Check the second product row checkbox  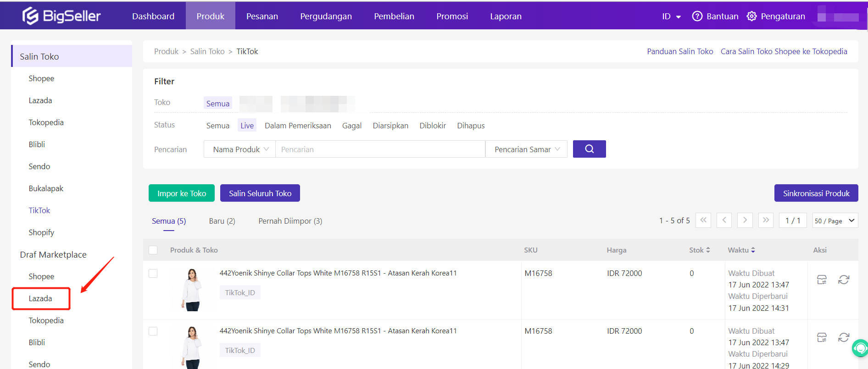153,331
